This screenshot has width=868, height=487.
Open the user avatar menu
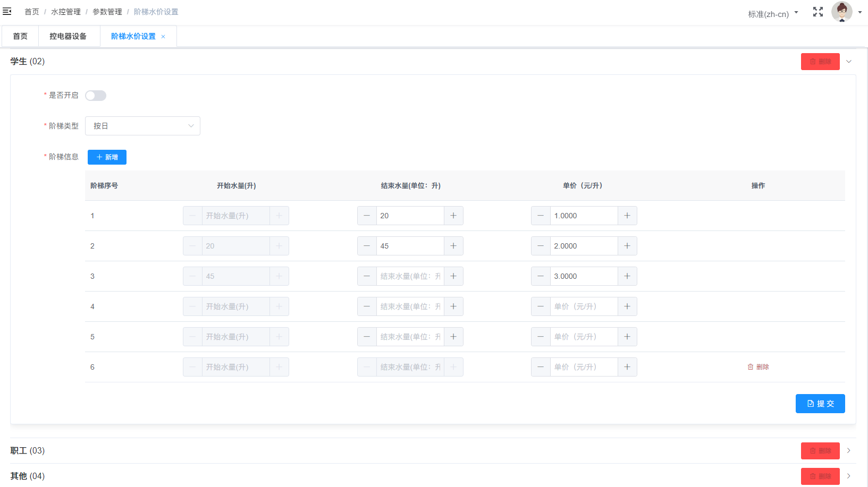point(842,12)
